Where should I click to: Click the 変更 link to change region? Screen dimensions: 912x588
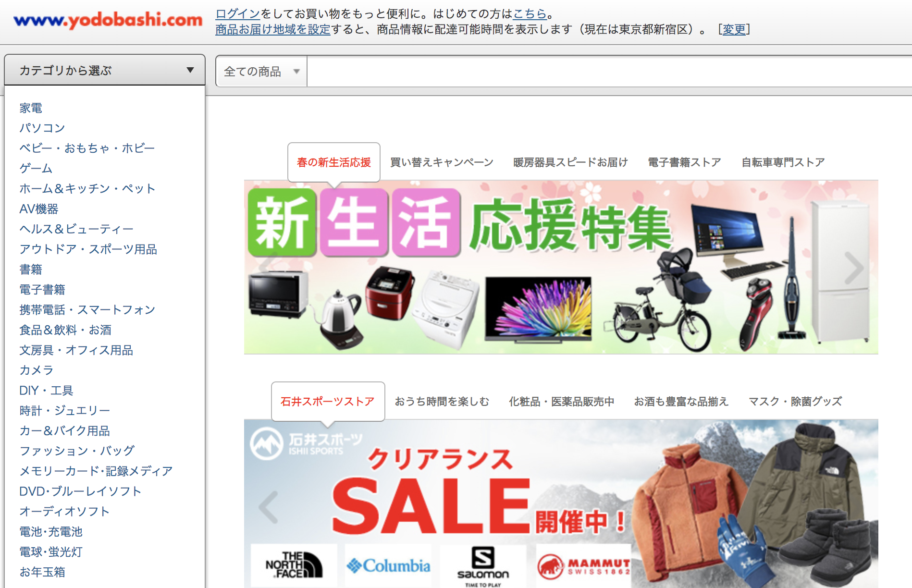(x=734, y=29)
